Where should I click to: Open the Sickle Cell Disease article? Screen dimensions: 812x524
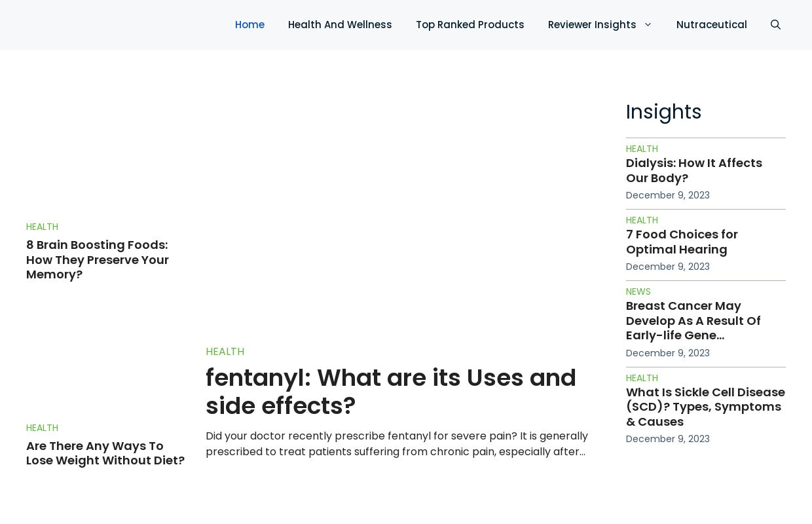coord(705,407)
